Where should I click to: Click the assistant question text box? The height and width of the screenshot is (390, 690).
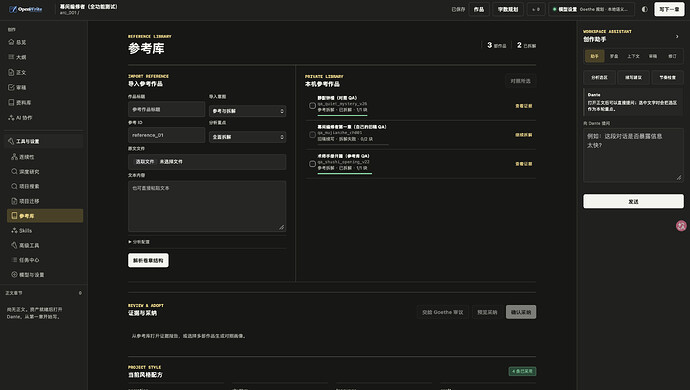click(633, 155)
